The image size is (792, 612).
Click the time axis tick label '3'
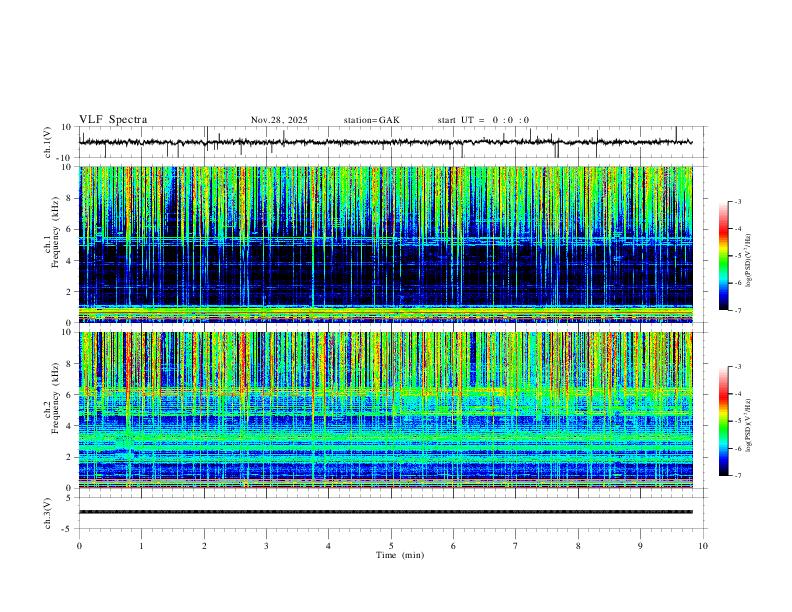click(x=266, y=546)
